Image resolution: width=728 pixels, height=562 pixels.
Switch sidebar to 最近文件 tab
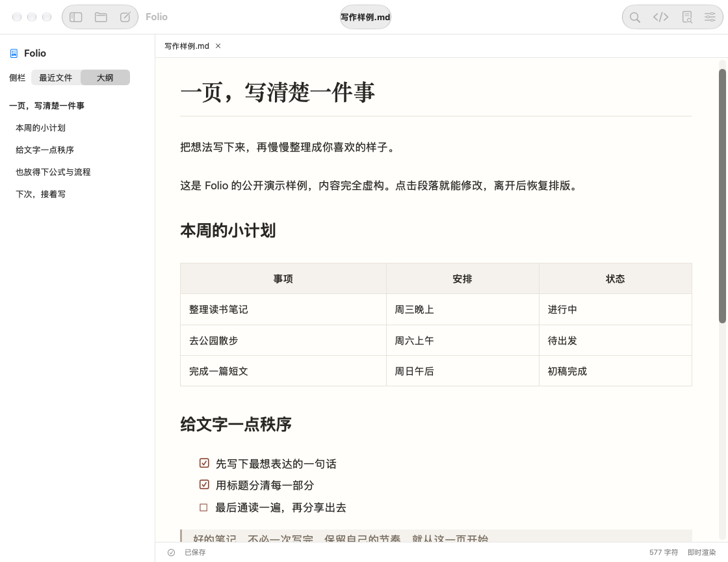pos(56,77)
